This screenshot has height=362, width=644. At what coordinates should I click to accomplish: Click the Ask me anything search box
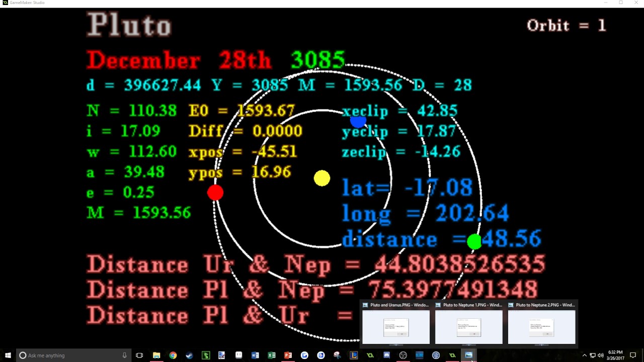pyautogui.click(x=73, y=355)
